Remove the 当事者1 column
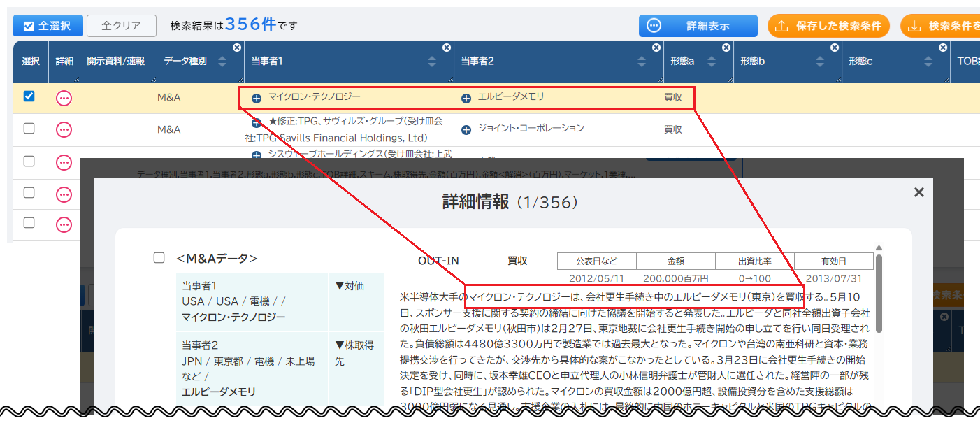 tap(447, 48)
